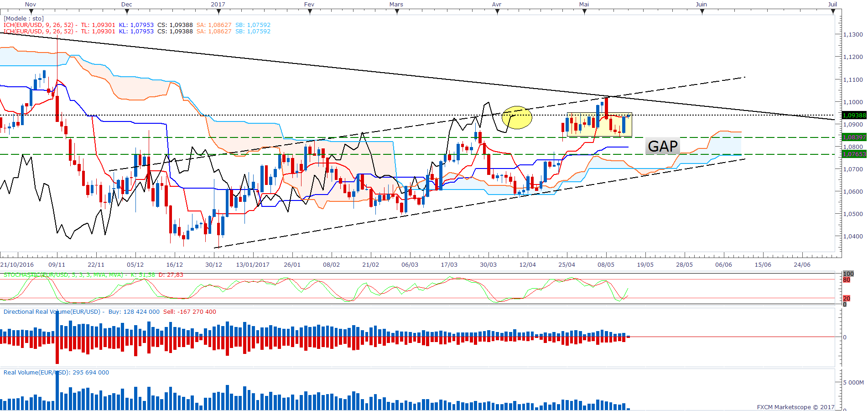Jump to the 2017 year marker

tap(218, 5)
